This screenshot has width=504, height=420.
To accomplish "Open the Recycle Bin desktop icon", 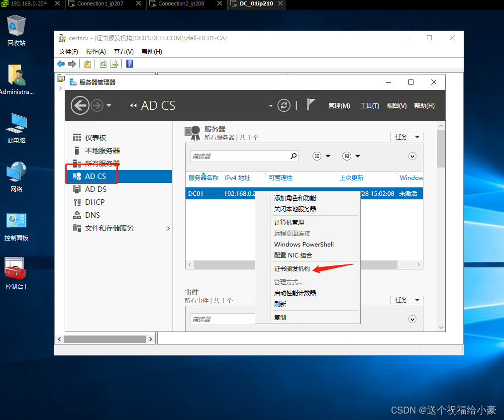I will click(16, 30).
